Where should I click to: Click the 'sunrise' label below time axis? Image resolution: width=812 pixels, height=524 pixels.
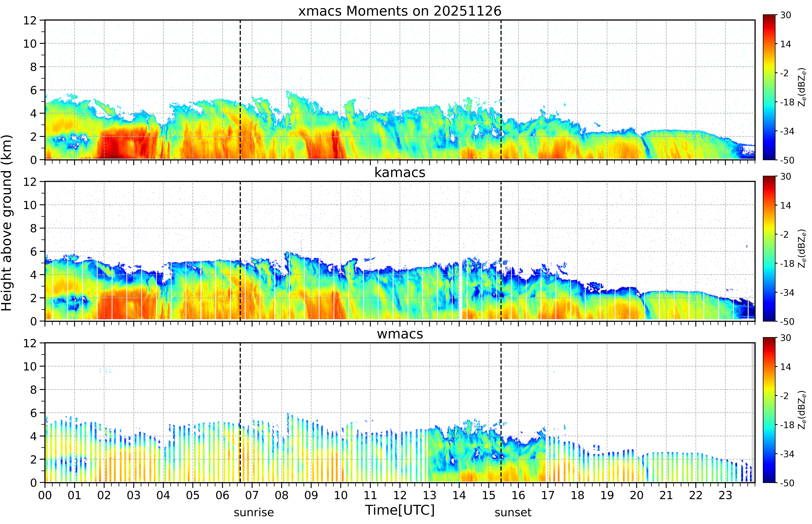point(254,512)
